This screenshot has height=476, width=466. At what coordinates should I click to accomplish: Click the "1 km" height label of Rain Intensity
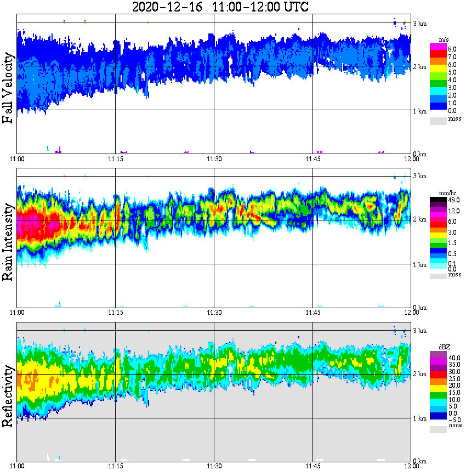pyautogui.click(x=419, y=265)
